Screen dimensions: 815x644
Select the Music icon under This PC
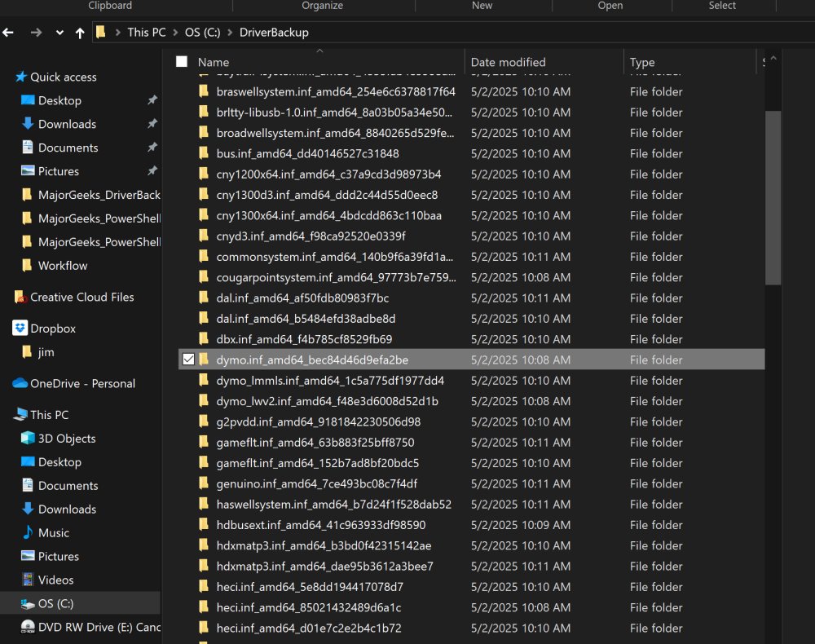(27, 532)
